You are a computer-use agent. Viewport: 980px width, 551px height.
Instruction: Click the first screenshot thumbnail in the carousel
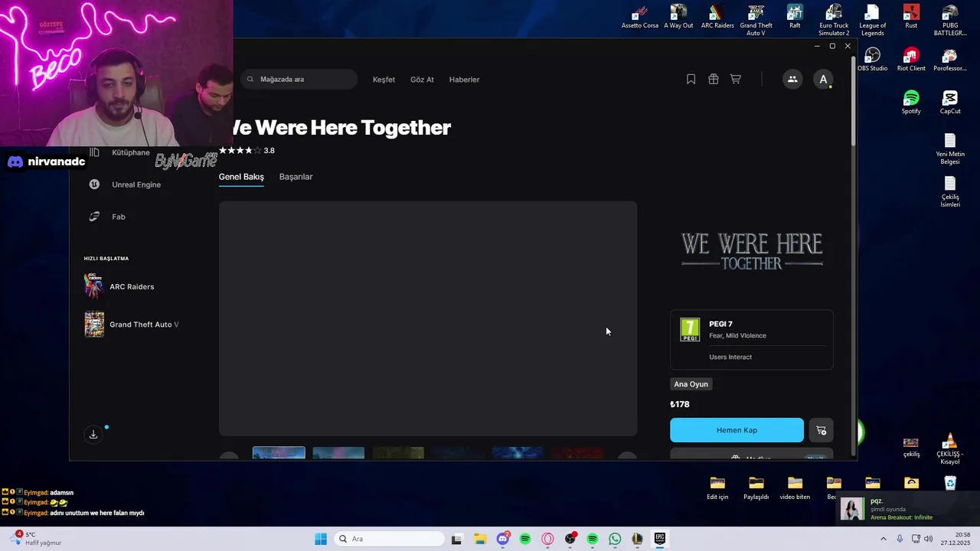pos(279,453)
